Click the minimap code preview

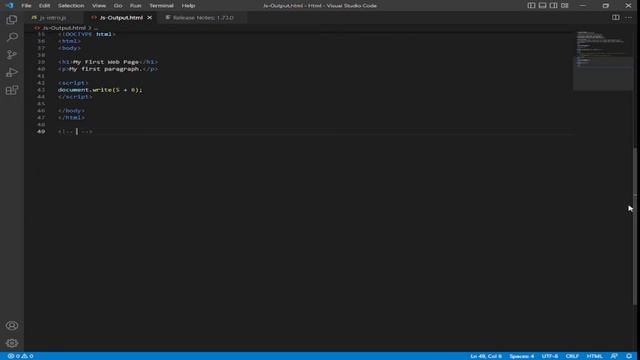(x=603, y=60)
